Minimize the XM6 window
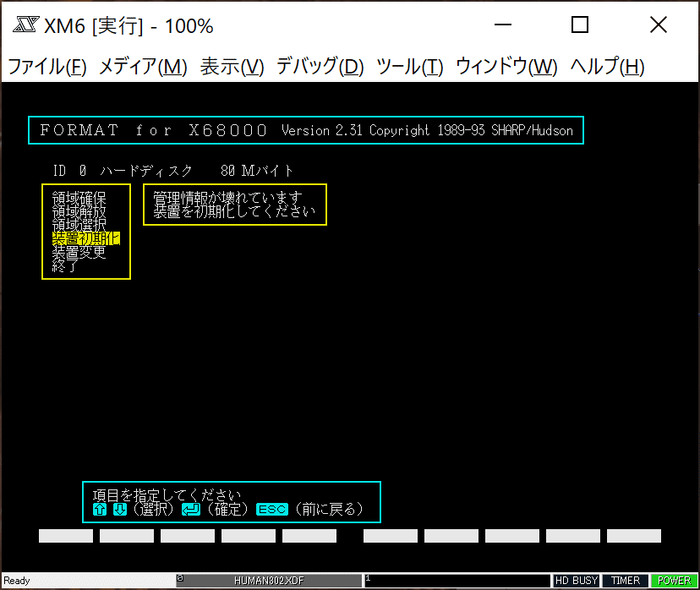The image size is (700, 590). [x=503, y=25]
